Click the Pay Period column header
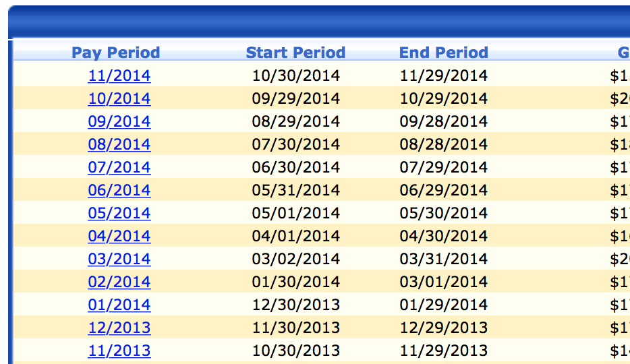 [116, 53]
